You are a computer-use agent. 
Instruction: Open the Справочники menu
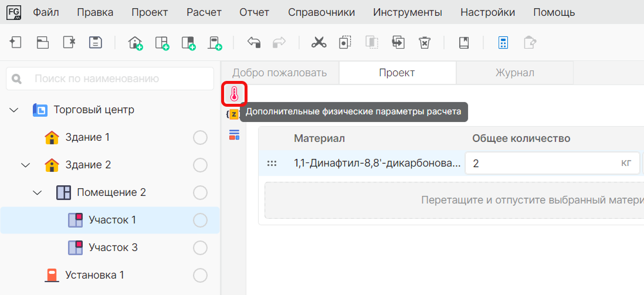[x=321, y=13]
